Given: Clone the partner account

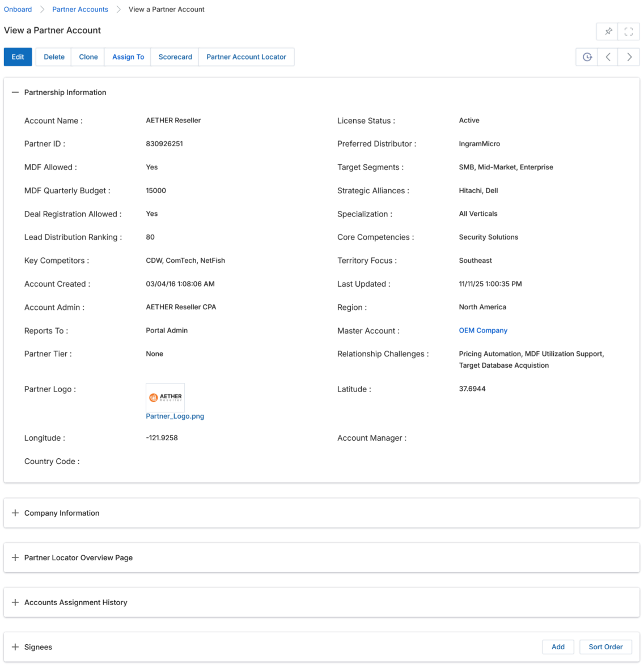Looking at the screenshot, I should [88, 57].
